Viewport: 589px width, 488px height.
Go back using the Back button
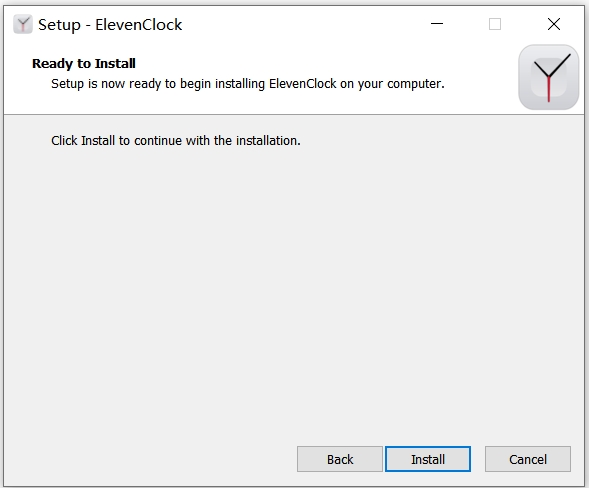340,459
